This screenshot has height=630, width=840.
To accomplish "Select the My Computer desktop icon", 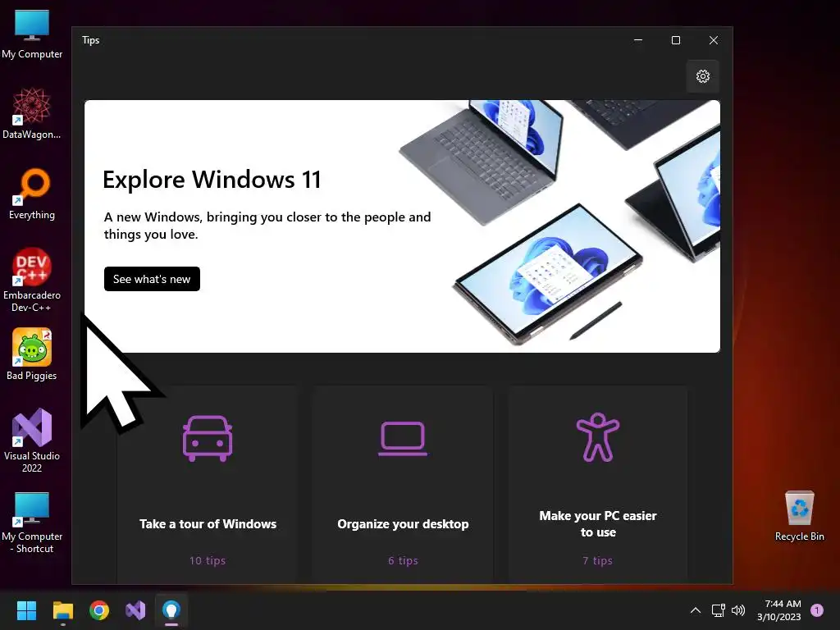I will click(32, 34).
